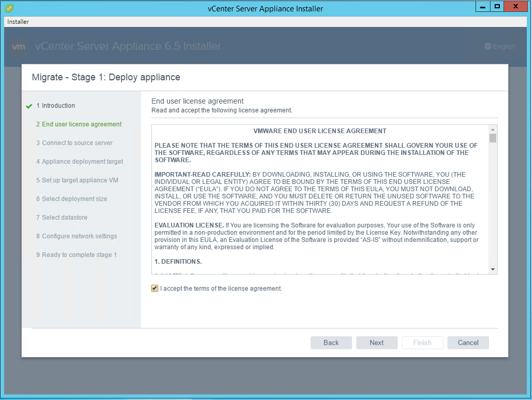
Task: Click the I accept the terms label text
Action: tap(221, 289)
